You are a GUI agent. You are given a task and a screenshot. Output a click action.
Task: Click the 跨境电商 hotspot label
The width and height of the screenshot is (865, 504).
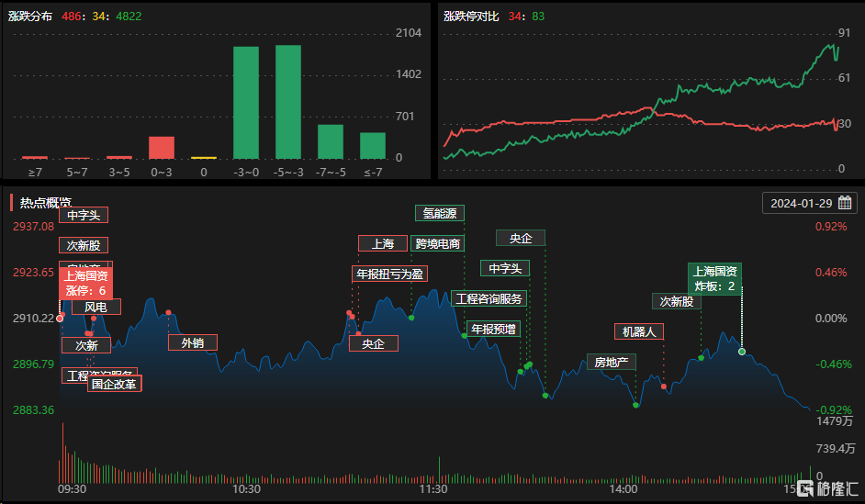(x=438, y=243)
